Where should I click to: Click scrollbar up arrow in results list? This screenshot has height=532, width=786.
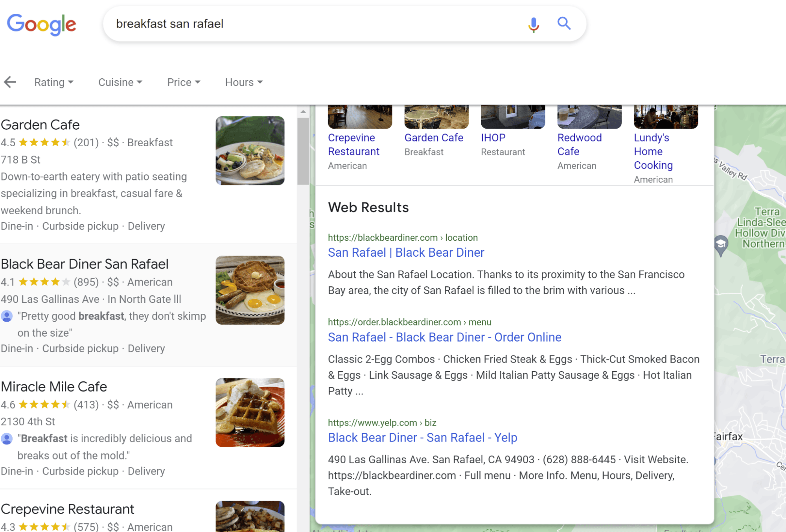[x=303, y=112]
